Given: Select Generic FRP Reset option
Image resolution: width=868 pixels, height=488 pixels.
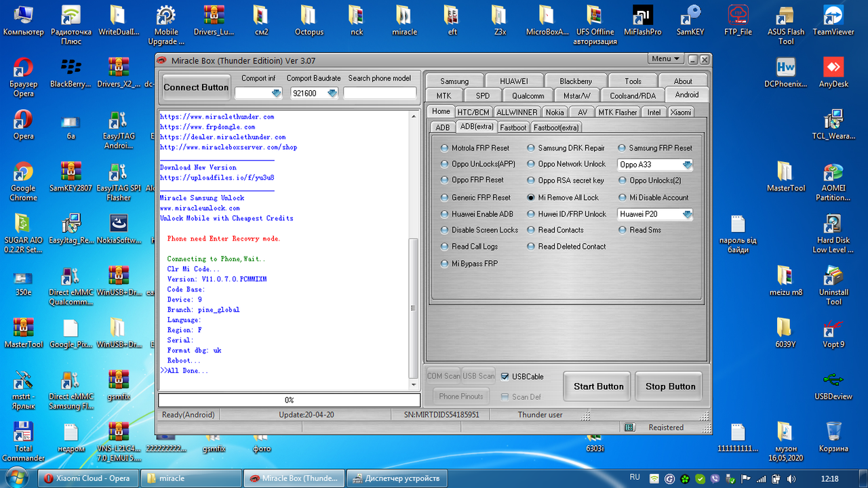Looking at the screenshot, I should tap(475, 197).
